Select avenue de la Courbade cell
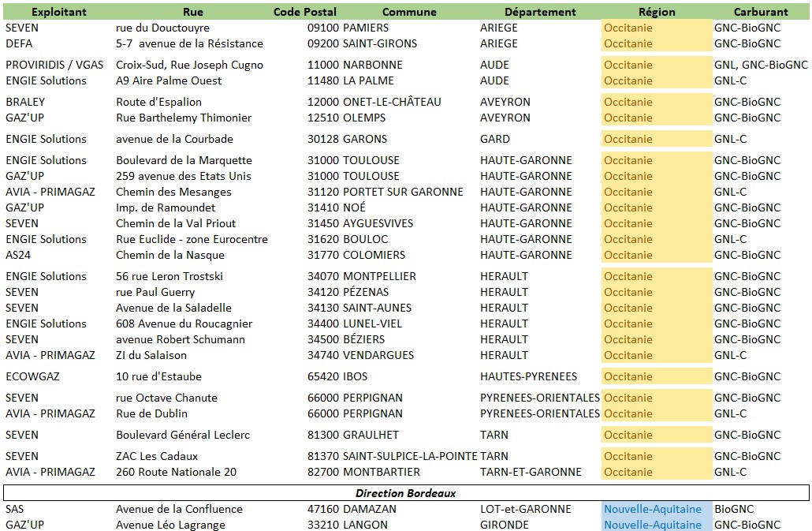The width and height of the screenshot is (812, 531). click(174, 139)
